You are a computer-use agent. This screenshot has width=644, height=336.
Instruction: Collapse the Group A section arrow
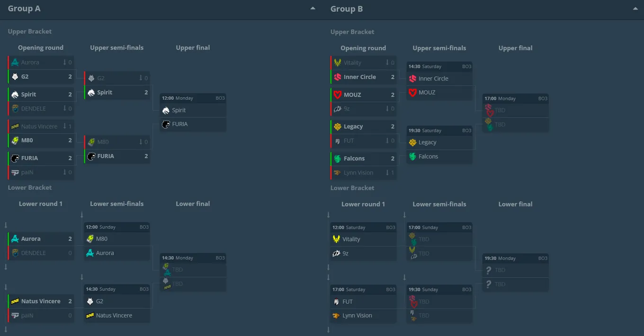point(313,9)
